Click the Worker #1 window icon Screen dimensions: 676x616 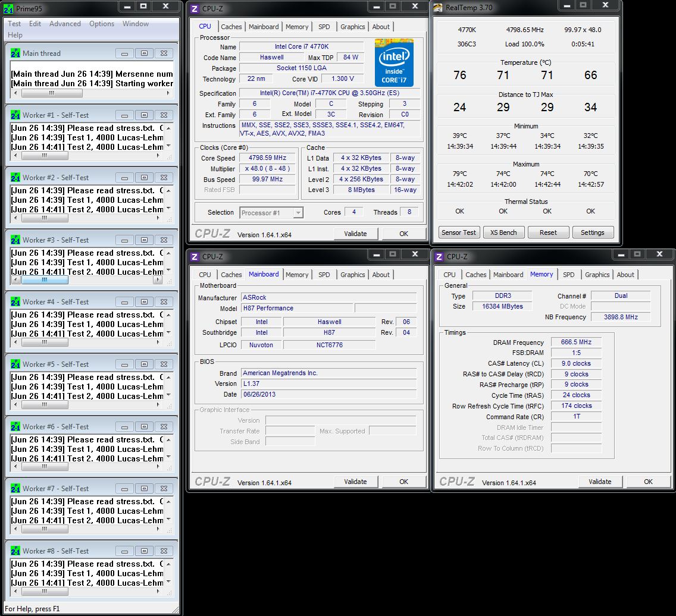pos(15,115)
